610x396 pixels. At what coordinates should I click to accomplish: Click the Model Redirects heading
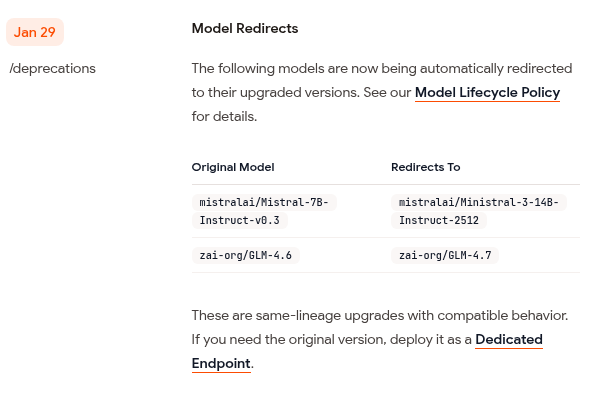tap(245, 28)
